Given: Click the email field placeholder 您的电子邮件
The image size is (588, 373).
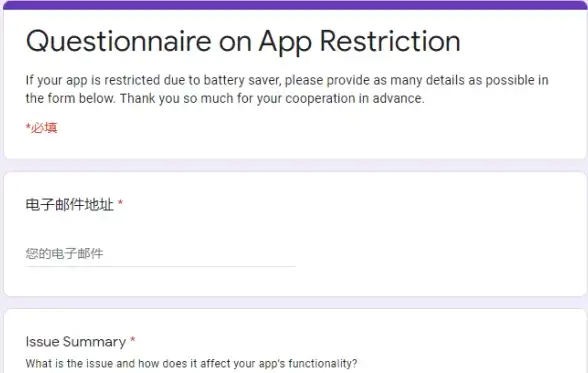Looking at the screenshot, I should click(64, 253).
